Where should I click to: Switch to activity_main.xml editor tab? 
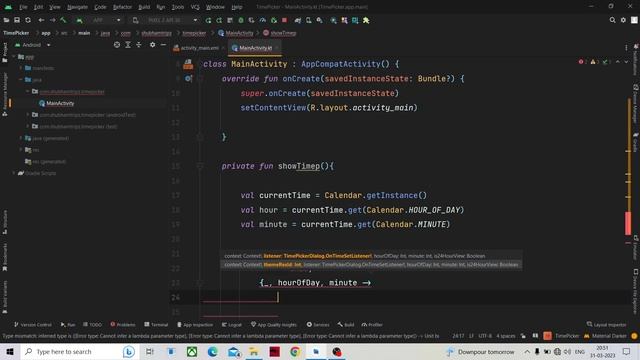point(199,48)
